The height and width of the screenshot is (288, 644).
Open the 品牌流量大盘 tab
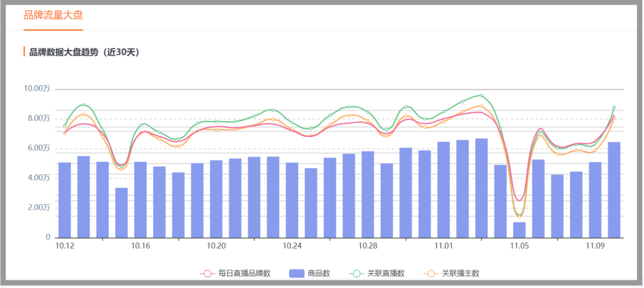tap(54, 16)
